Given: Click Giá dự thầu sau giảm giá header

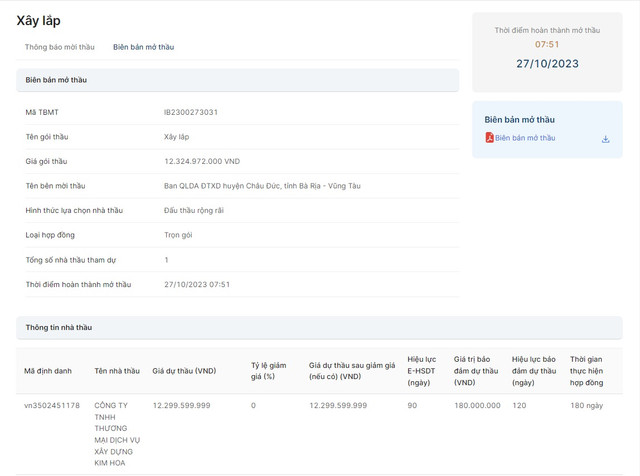Looking at the screenshot, I should [x=349, y=371].
